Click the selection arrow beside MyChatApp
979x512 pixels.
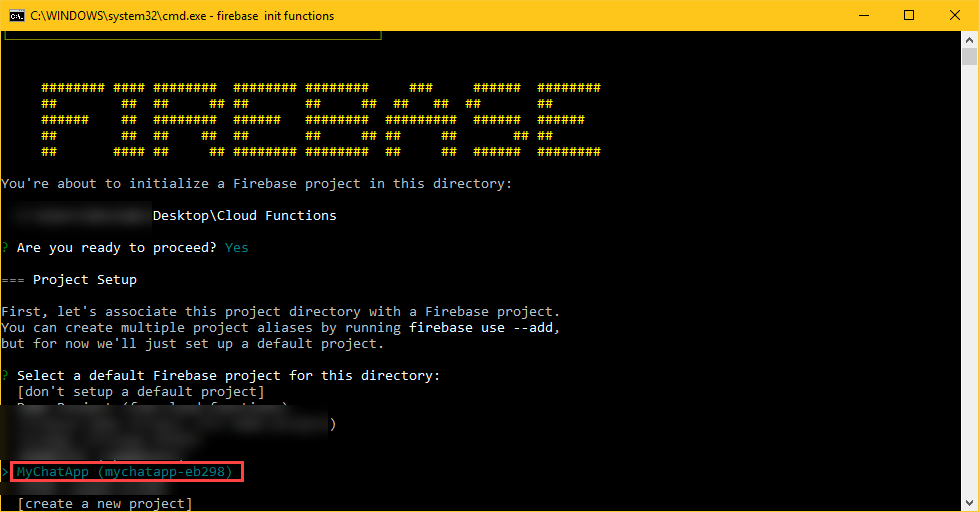click(6, 471)
